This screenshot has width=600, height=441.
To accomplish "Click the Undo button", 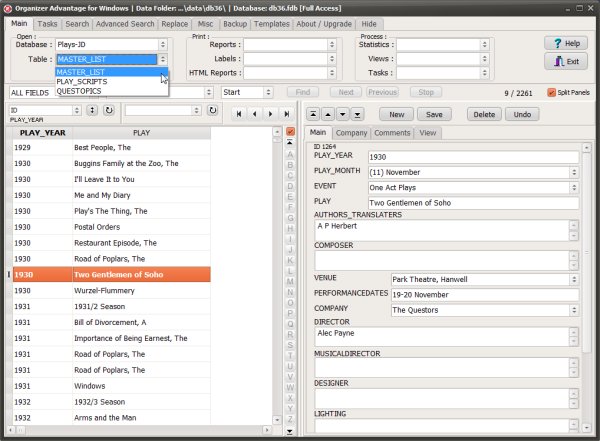I will click(522, 114).
